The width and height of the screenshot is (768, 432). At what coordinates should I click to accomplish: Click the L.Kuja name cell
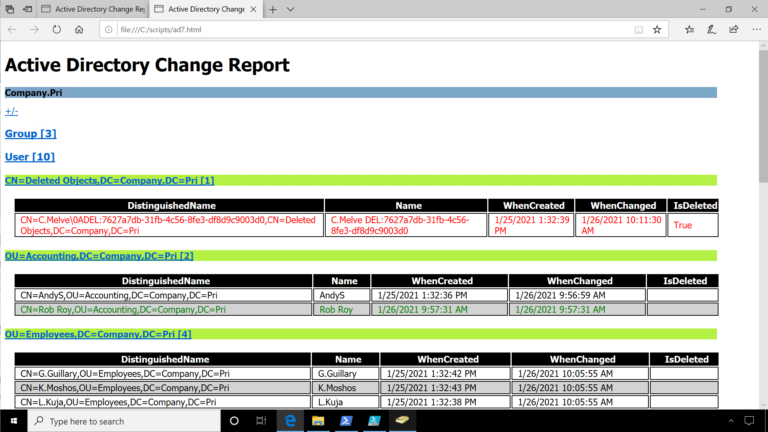[346, 402]
